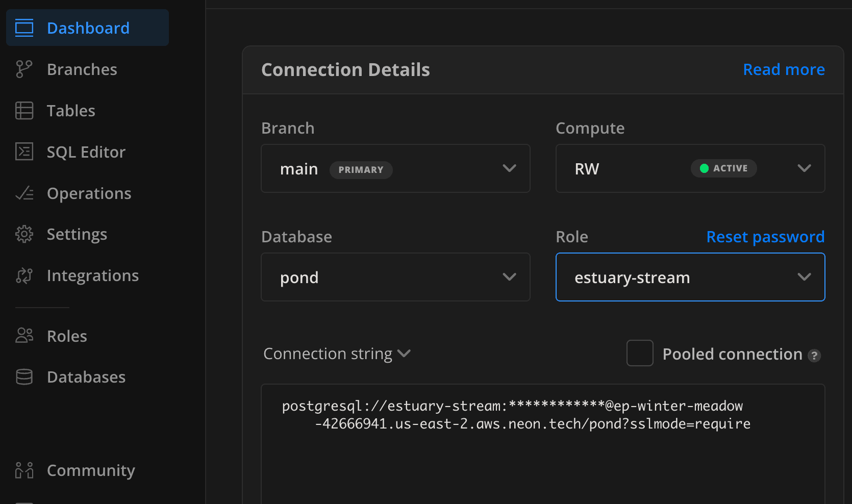Click the Settings gear icon
This screenshot has width=852, height=504.
(23, 234)
